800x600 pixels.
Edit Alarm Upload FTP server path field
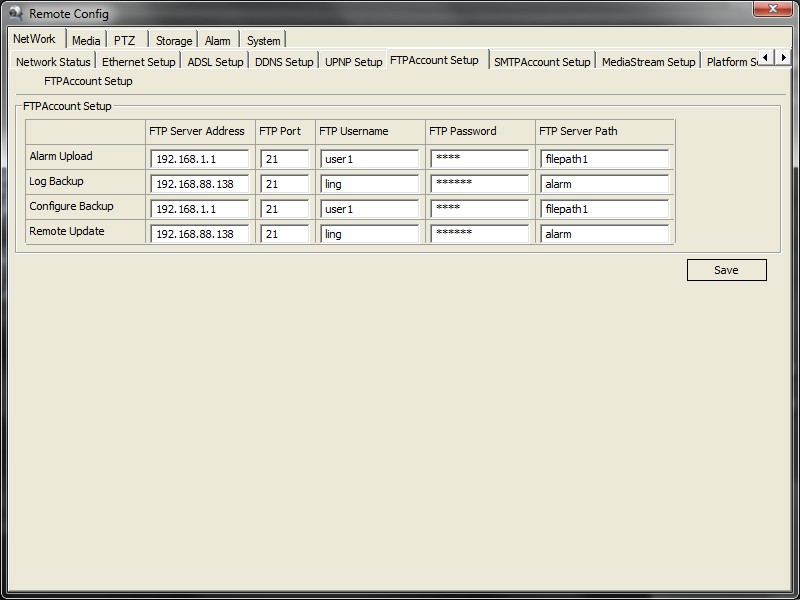tap(604, 159)
